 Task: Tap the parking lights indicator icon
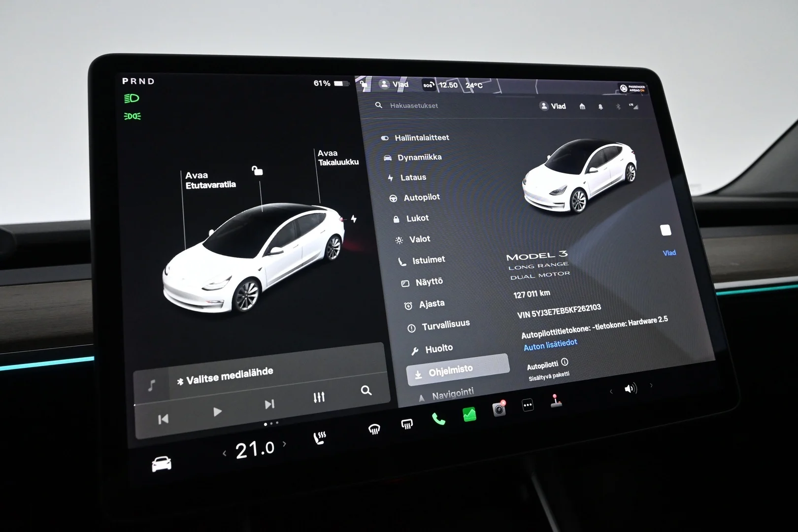[132, 116]
